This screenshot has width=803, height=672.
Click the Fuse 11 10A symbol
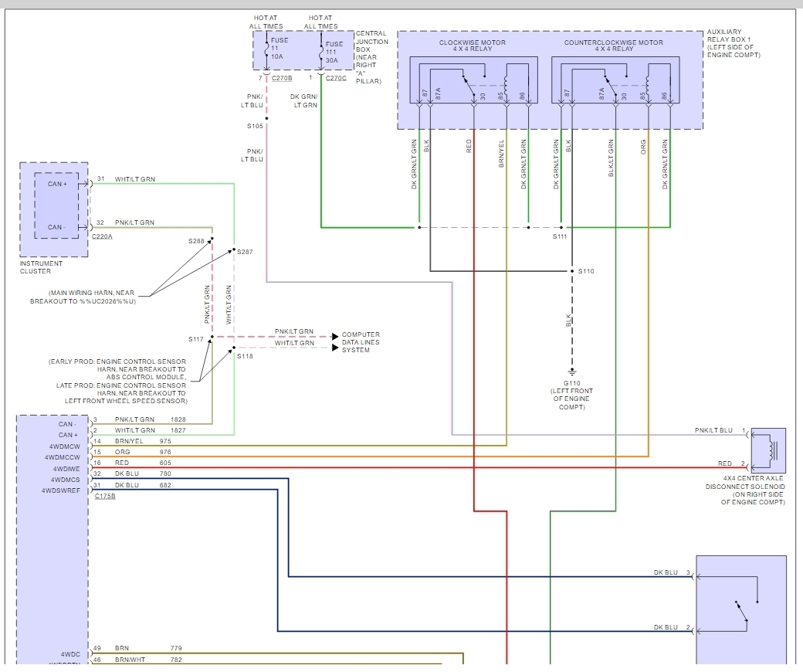pos(266,49)
